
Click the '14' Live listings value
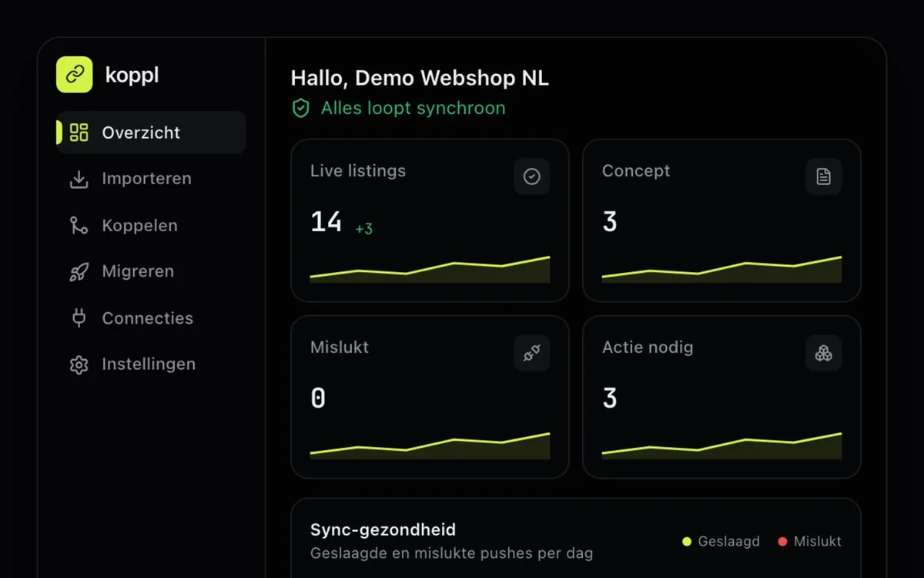point(326,222)
